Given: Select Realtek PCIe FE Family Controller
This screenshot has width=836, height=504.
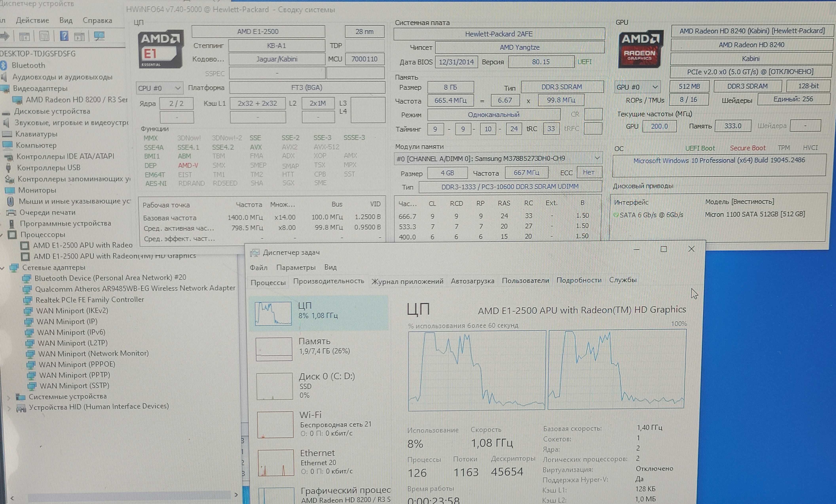Looking at the screenshot, I should click(x=90, y=300).
